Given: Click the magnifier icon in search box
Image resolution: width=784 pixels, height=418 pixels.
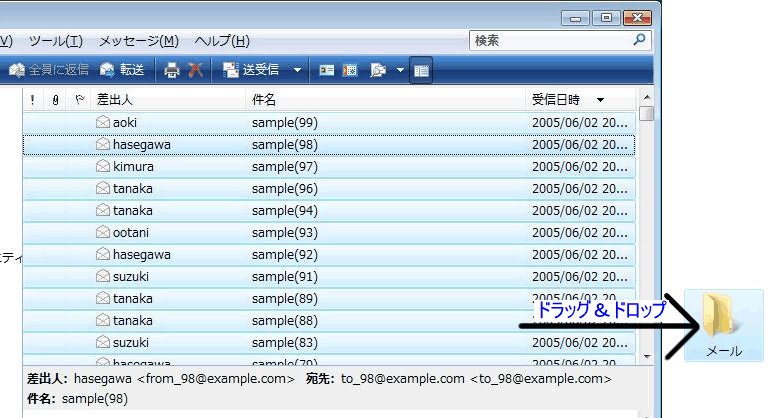Looking at the screenshot, I should click(x=640, y=41).
